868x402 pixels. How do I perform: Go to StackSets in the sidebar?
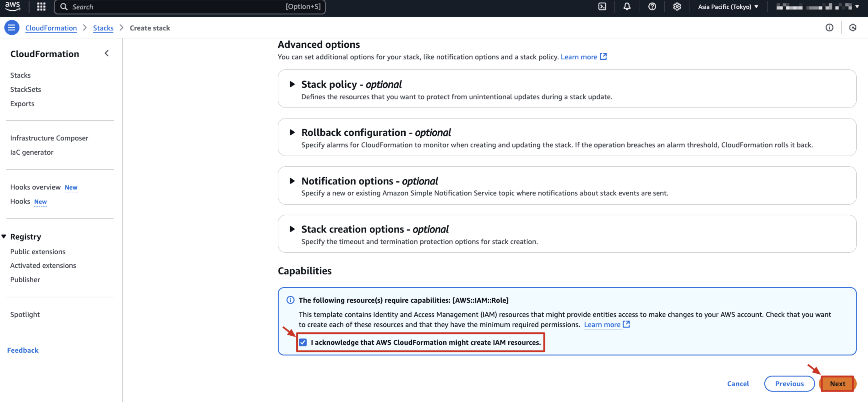tap(26, 89)
